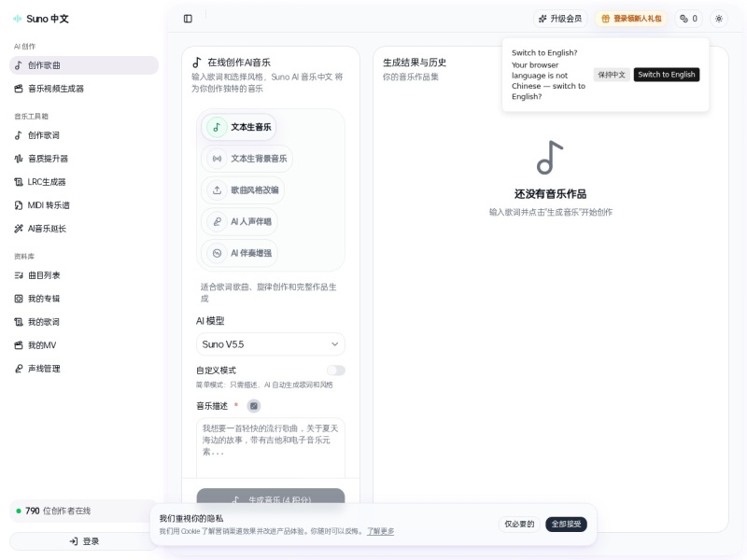Click the 还没有音乐作品 heading
Viewport: 747px width, 560px height.
(x=550, y=194)
